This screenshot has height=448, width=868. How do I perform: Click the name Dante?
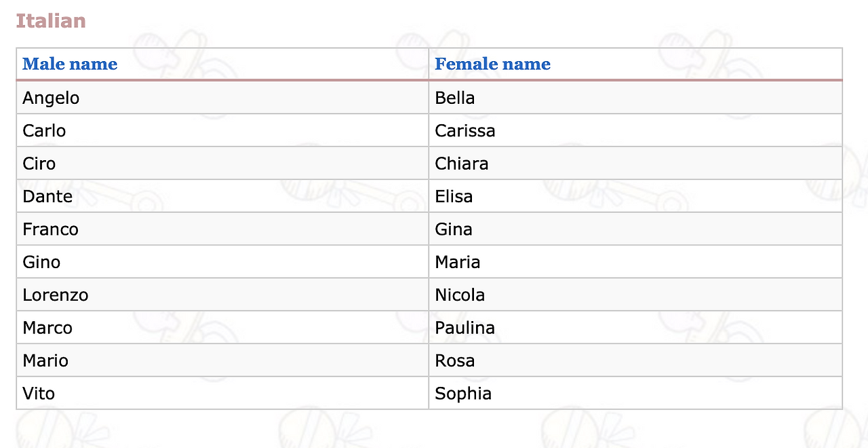[x=47, y=196]
